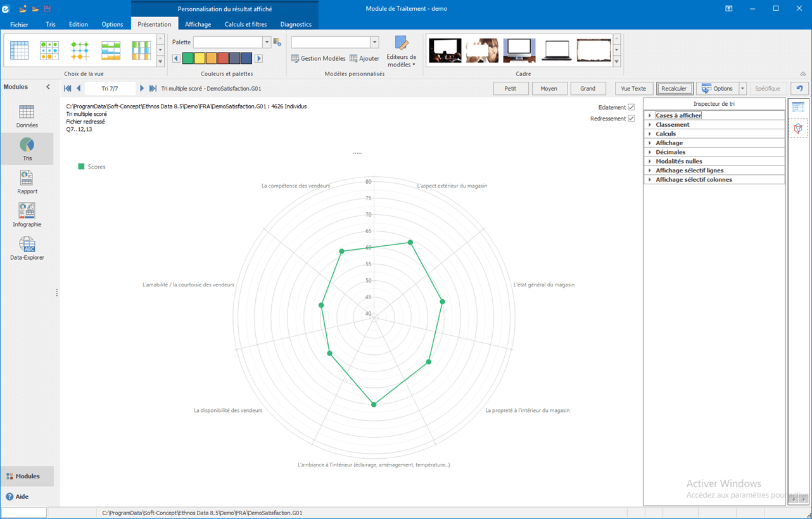The width and height of the screenshot is (812, 519).
Task: Click the blue undo arrow button
Action: (x=799, y=89)
